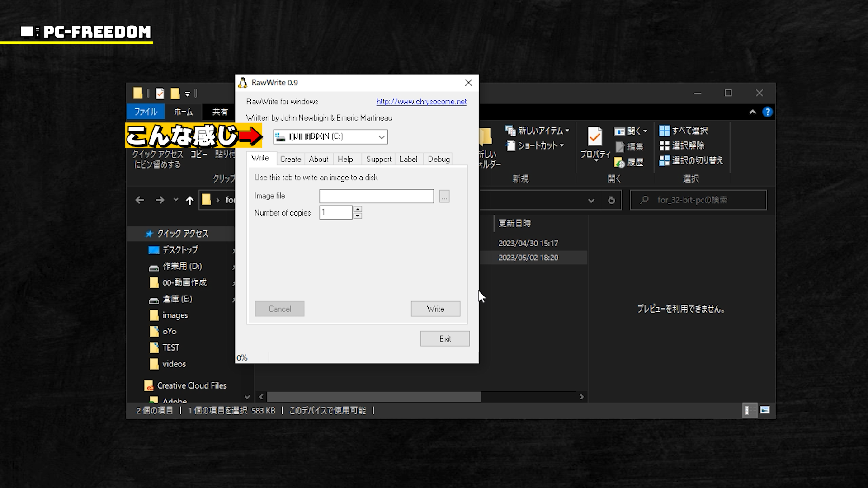
Task: Click the Deselect all icon
Action: tap(664, 145)
